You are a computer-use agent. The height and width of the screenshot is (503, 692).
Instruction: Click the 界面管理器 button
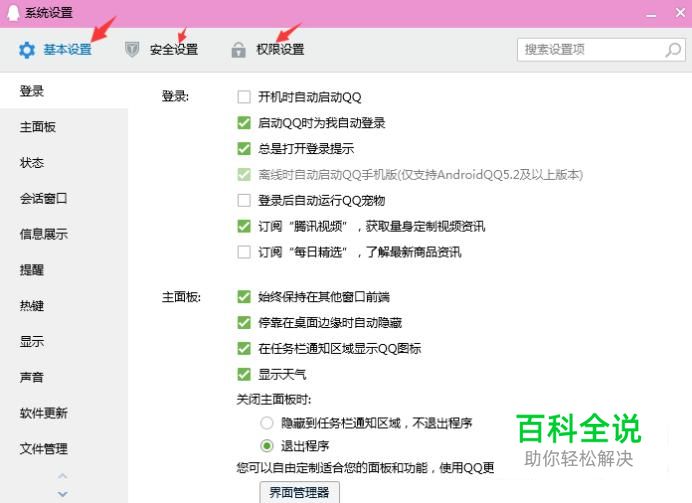[299, 492]
